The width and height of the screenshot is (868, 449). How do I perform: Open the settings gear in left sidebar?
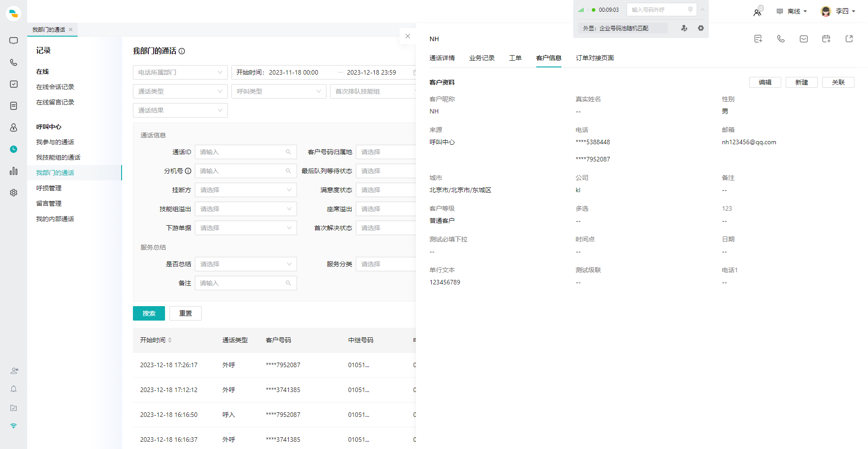(14, 193)
